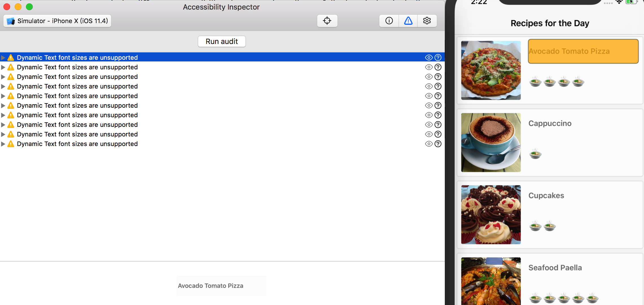Switch to the Inspection info tab icon
The height and width of the screenshot is (305, 644).
[389, 21]
